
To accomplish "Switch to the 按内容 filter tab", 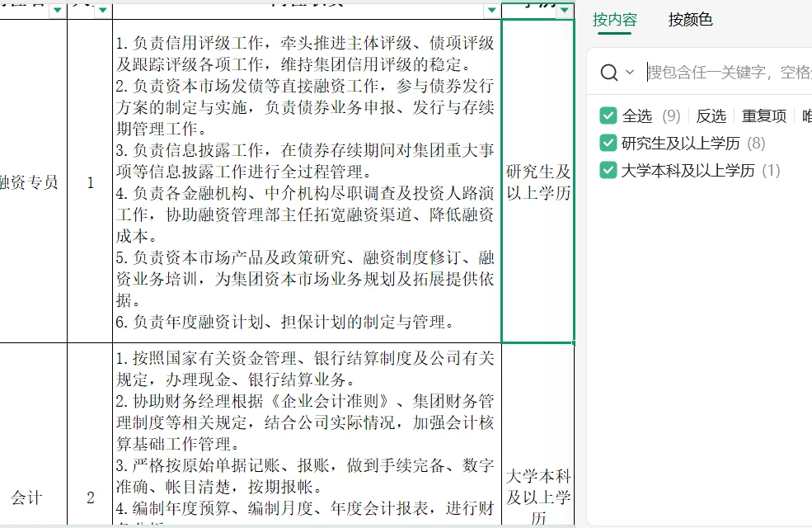I will pos(615,20).
